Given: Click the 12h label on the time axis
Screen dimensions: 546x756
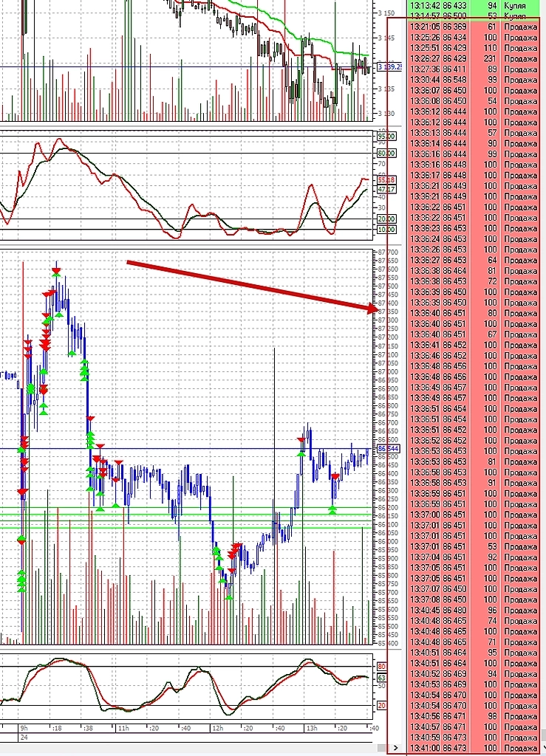Looking at the screenshot, I should point(218,728).
